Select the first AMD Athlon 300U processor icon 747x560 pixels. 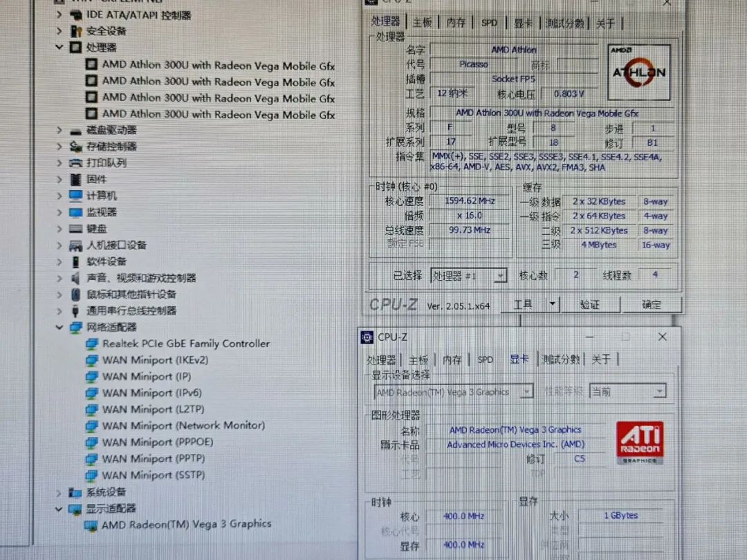pyautogui.click(x=91, y=64)
